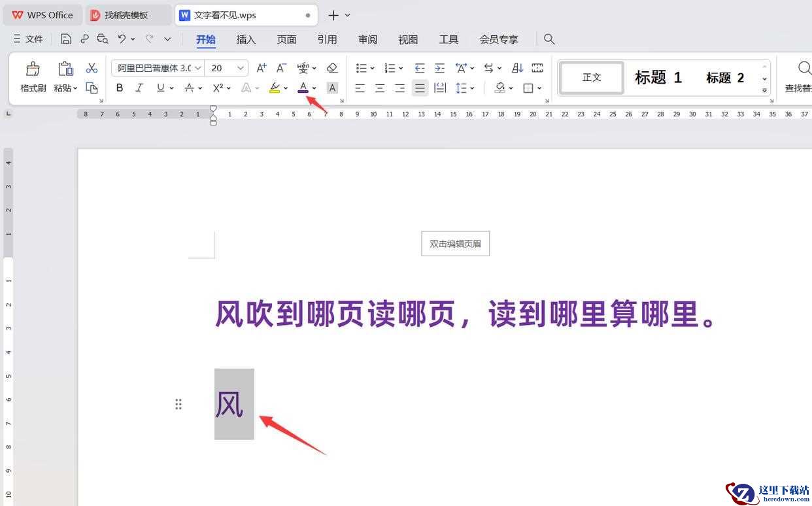Viewport: 812px width, 506px height.
Task: Apply the 标题 1 heading style
Action: click(658, 78)
